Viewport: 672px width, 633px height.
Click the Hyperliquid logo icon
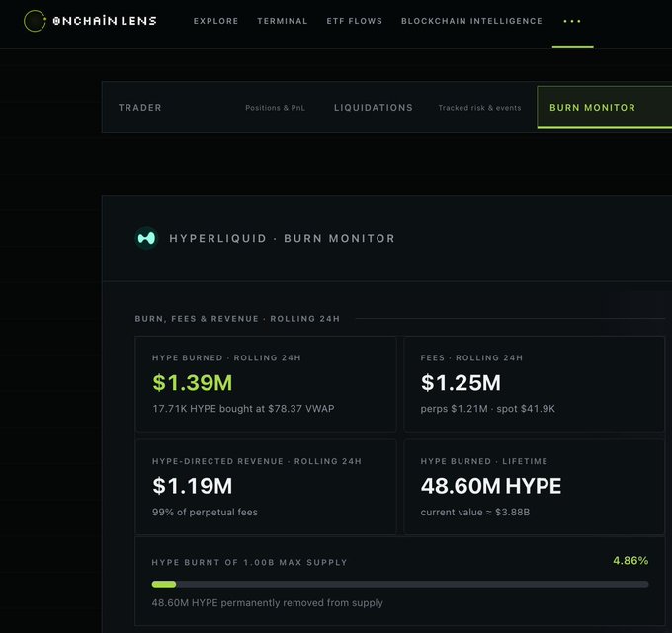coord(146,238)
